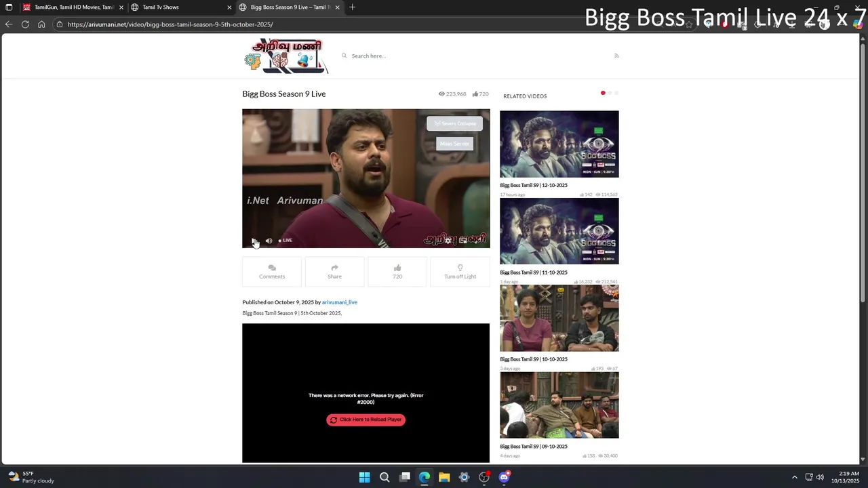Screen dimensions: 868x488
Task: Go back to the previous page
Action: 9,24
